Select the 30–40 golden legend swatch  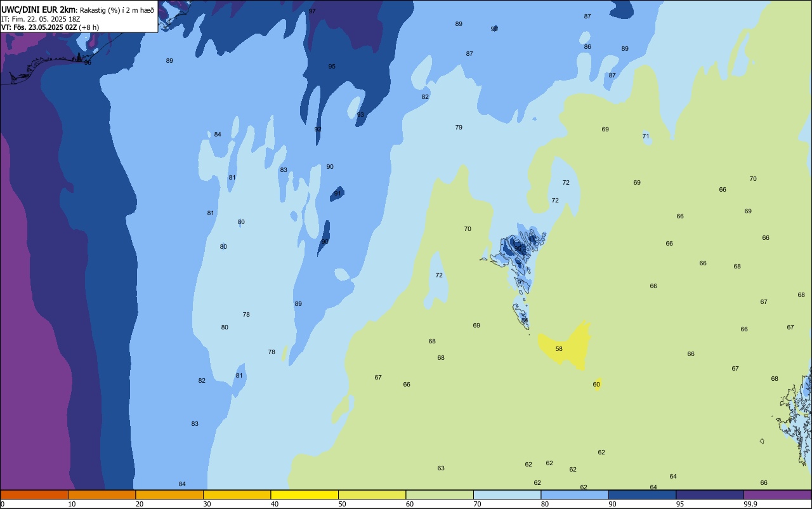point(237,494)
